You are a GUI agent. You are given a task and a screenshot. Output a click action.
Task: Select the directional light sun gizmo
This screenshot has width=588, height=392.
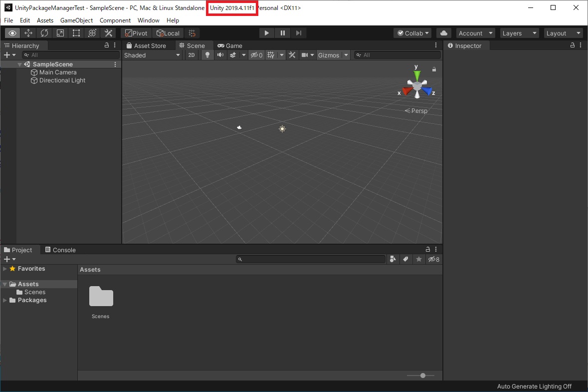pyautogui.click(x=282, y=129)
